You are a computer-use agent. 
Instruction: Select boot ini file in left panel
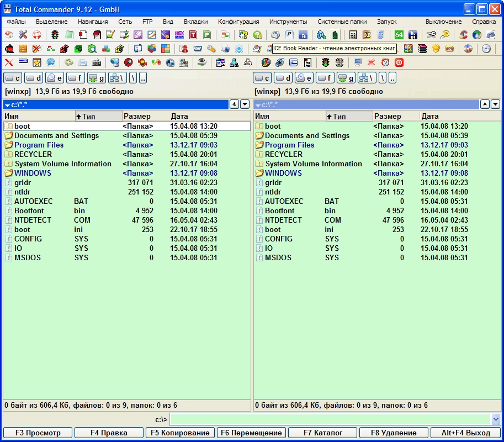point(127,229)
